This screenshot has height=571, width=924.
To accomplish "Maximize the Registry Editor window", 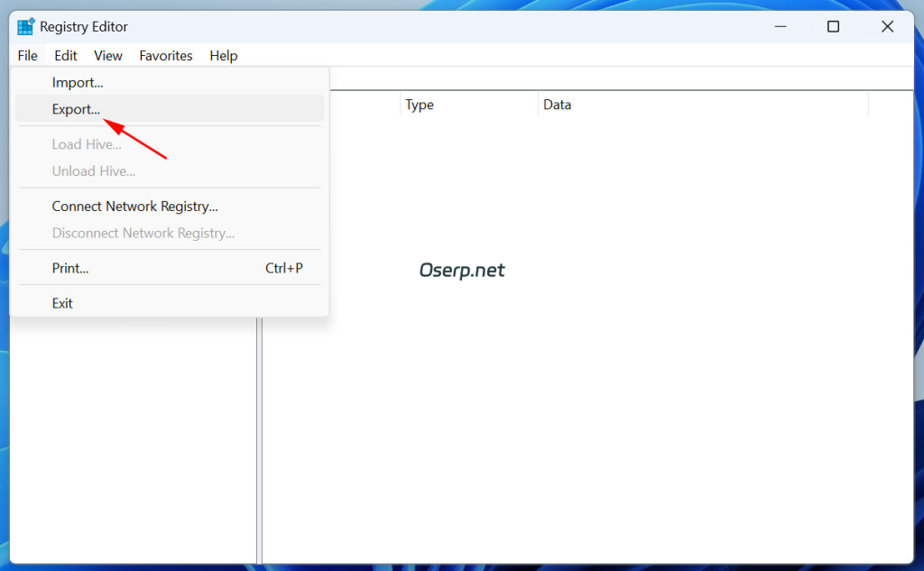I will (832, 26).
